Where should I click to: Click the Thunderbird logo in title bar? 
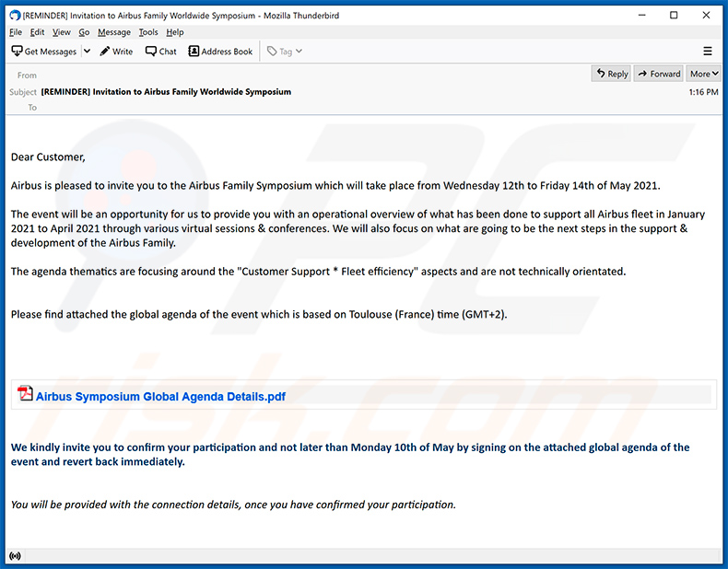[x=15, y=16]
